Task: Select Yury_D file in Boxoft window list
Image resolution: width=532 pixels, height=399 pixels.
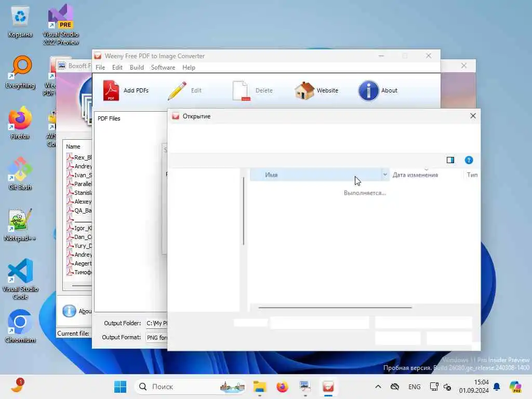Action: [x=79, y=246]
